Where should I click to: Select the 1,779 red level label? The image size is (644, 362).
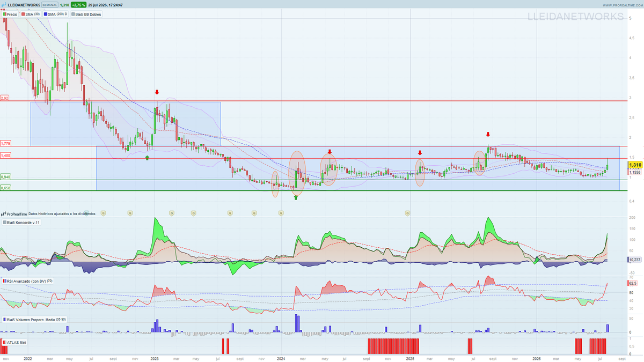click(x=6, y=143)
